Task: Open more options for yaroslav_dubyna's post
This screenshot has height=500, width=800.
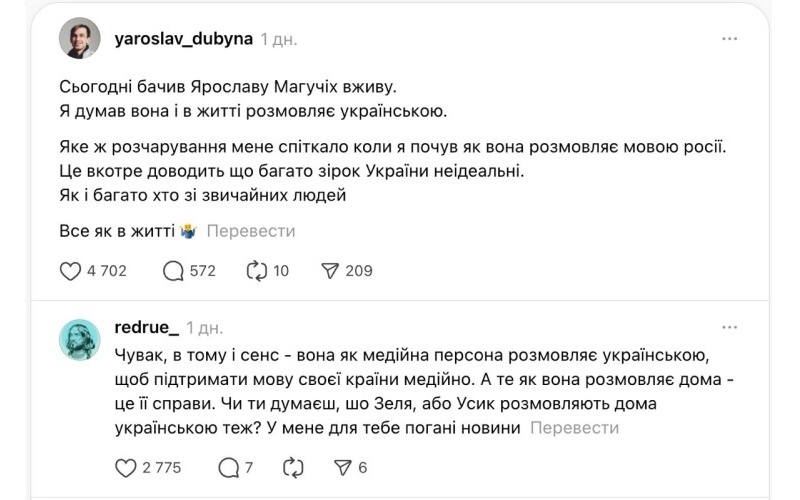Action: tap(730, 39)
